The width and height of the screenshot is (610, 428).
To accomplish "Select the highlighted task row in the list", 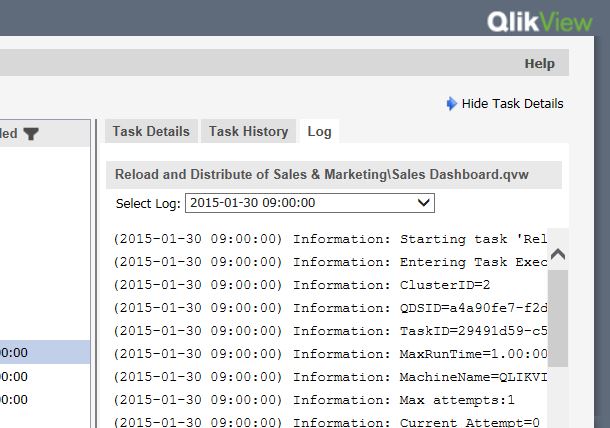I will coord(45,353).
